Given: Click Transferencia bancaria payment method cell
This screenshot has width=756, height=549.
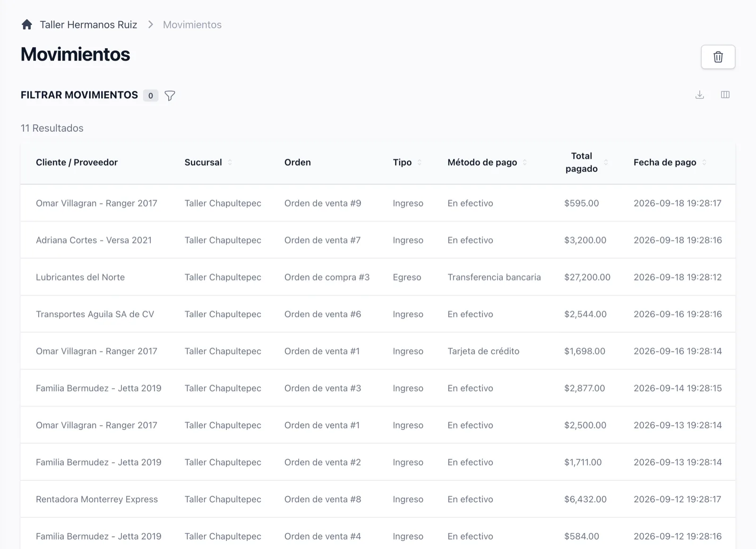Looking at the screenshot, I should point(494,277).
